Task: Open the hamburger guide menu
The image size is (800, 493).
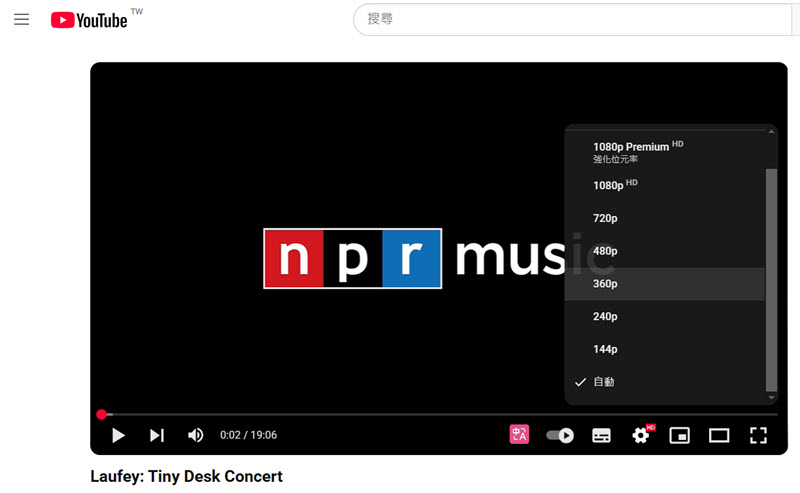Action: click(22, 20)
